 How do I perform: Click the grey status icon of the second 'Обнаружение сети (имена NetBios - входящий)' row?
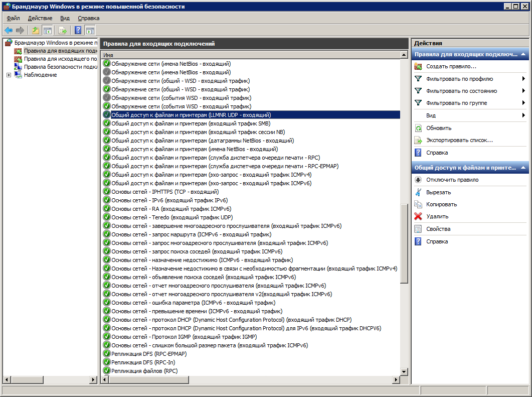(x=107, y=72)
